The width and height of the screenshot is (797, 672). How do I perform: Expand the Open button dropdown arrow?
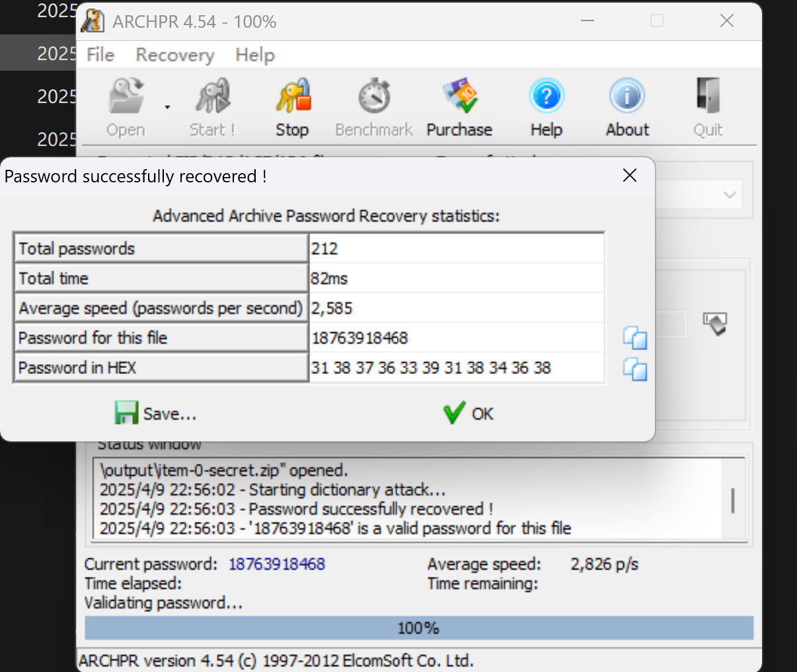coord(167,107)
